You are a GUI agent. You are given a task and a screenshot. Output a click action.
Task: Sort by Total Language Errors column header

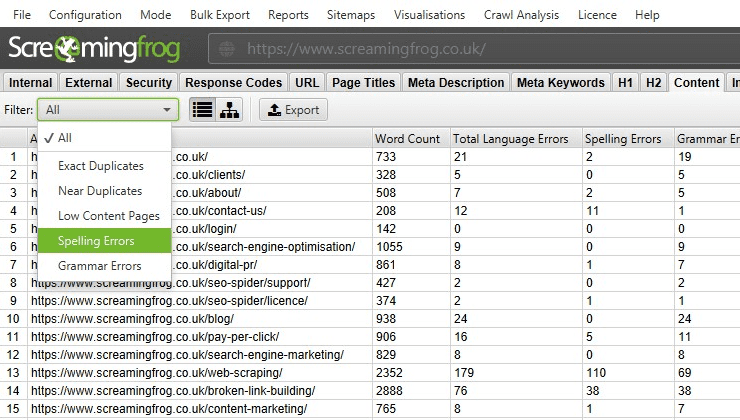pos(516,138)
